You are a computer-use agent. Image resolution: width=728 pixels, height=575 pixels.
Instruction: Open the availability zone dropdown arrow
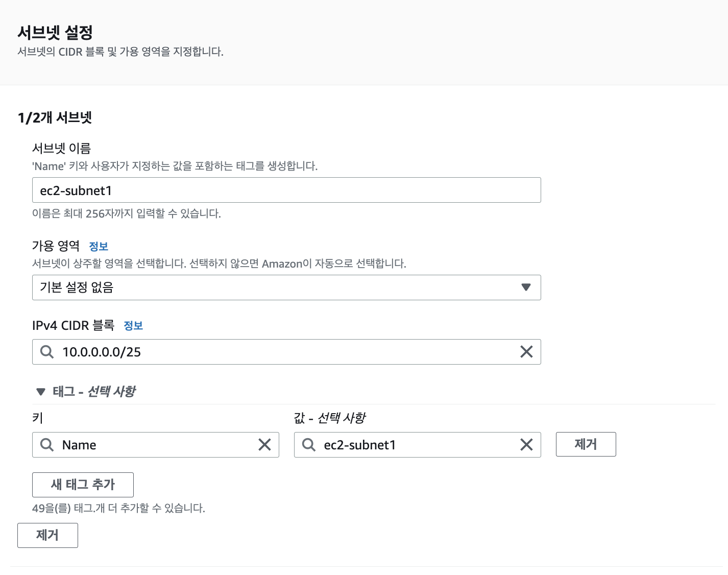point(526,287)
